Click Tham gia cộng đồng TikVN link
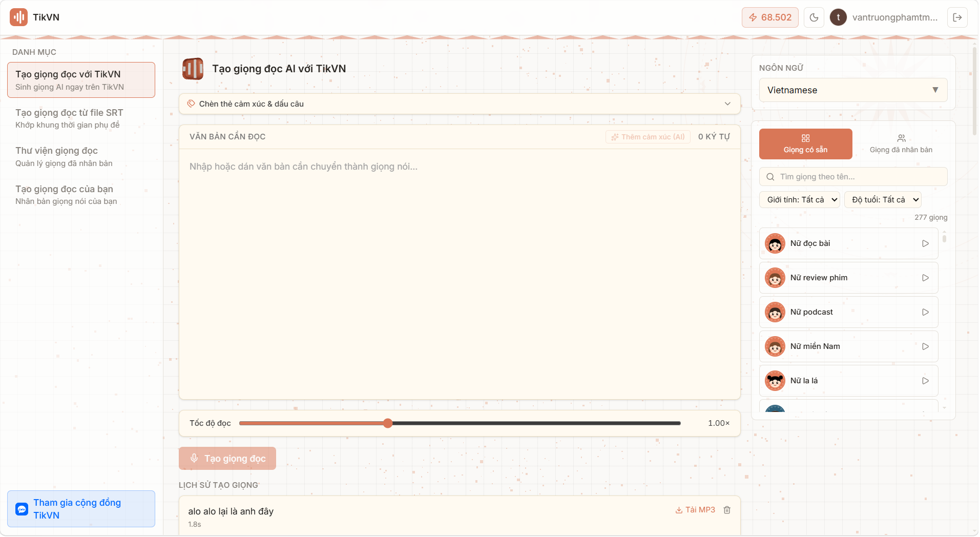Viewport: 980px width, 537px height. click(81, 509)
